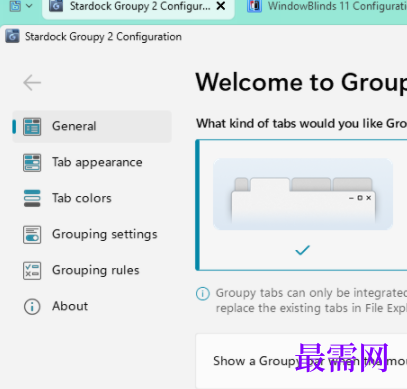
Task: Select the integrated tabs style preview card
Action: click(x=302, y=205)
